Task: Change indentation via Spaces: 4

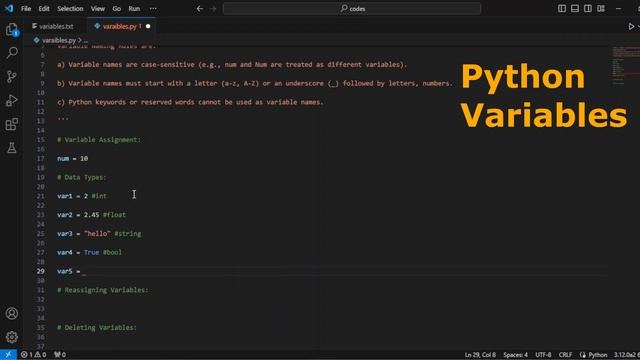Action: pos(515,355)
